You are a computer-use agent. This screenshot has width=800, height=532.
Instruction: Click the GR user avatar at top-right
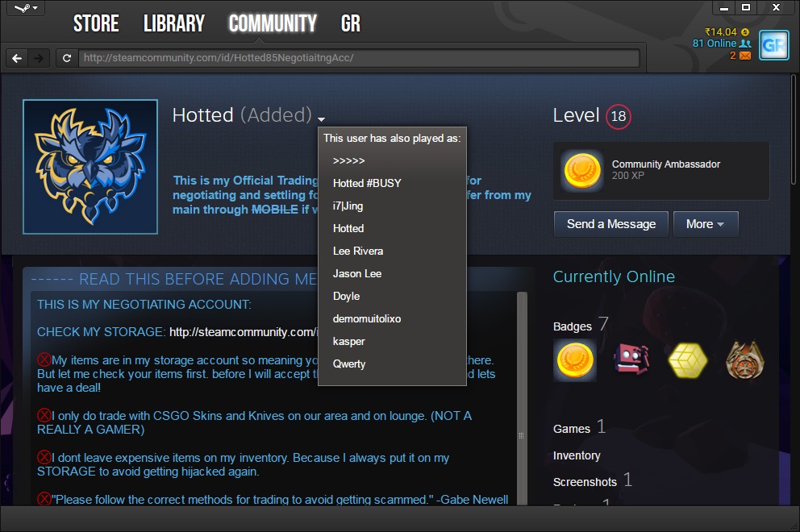coord(773,45)
